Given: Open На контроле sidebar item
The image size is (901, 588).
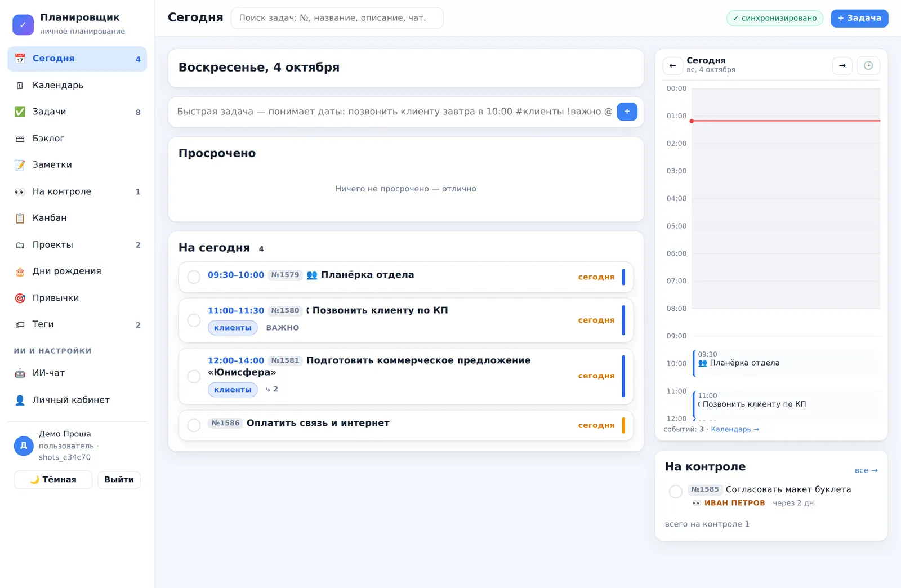Looking at the screenshot, I should click(77, 191).
